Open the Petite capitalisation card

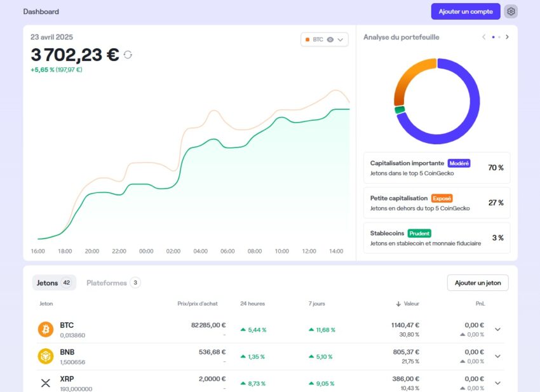click(436, 203)
